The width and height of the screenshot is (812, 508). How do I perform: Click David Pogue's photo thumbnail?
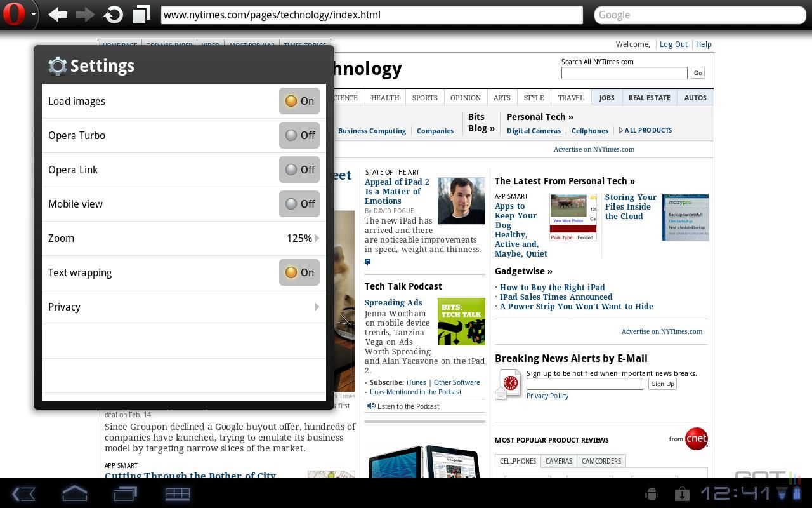coord(461,201)
